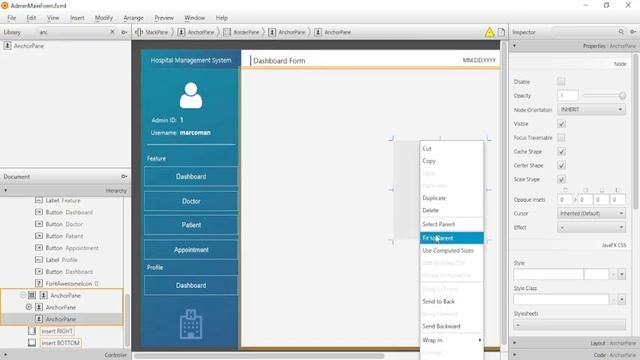
Task: Pick Use Computed Sizes option
Action: [451, 251]
